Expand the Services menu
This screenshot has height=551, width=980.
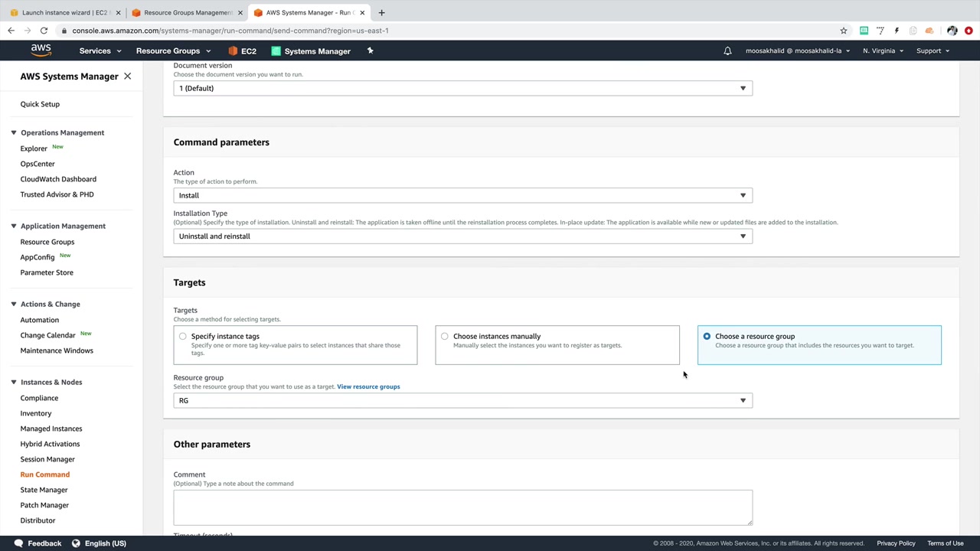(x=100, y=51)
